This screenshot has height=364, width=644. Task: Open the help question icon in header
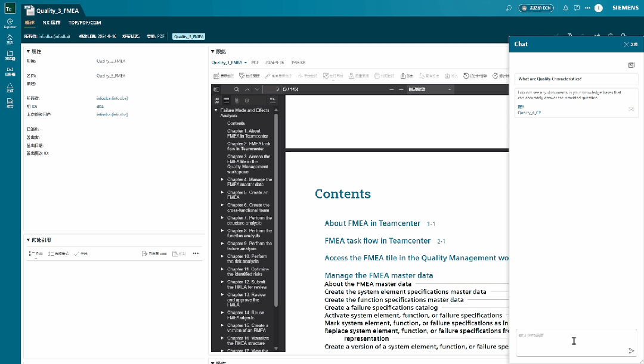[577, 8]
